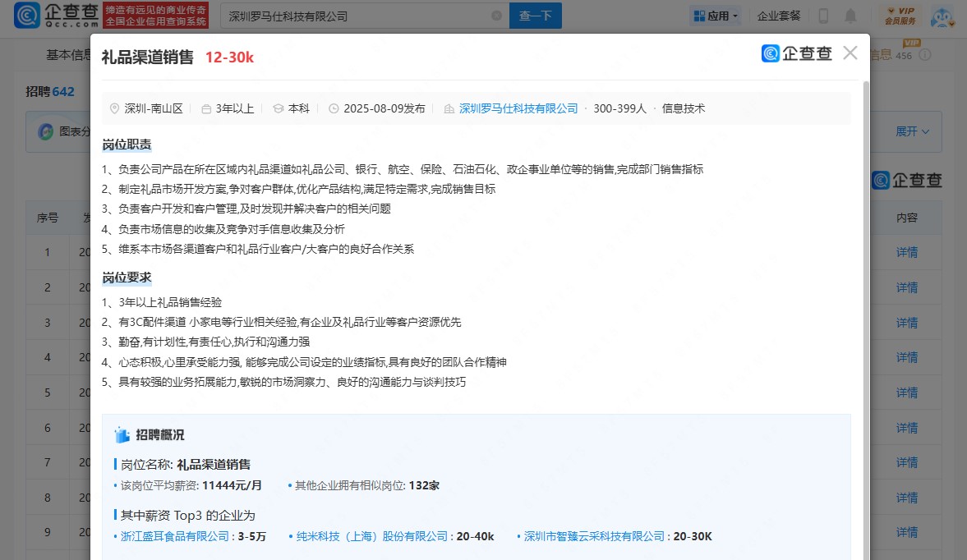The width and height of the screenshot is (967, 560).
Task: Click the 本科 education text
Action: 298,108
